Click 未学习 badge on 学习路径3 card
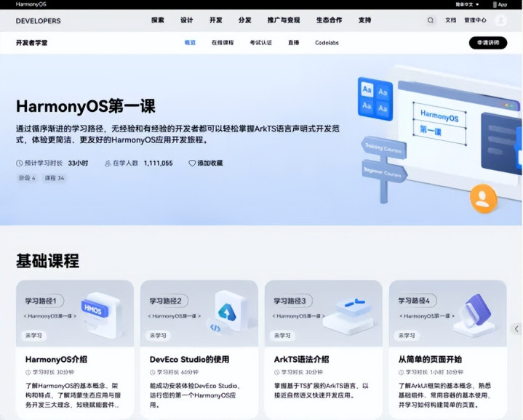523x420 pixels. tap(282, 336)
